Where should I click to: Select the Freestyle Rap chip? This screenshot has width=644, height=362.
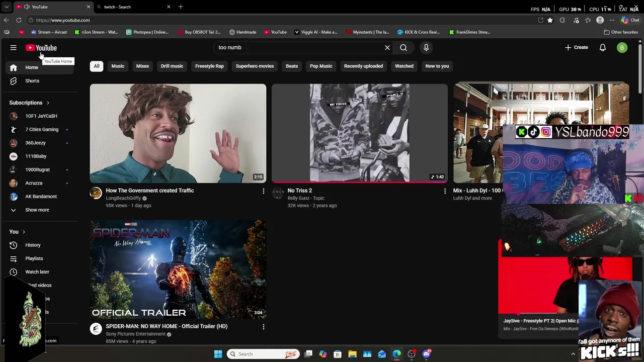[x=209, y=66]
